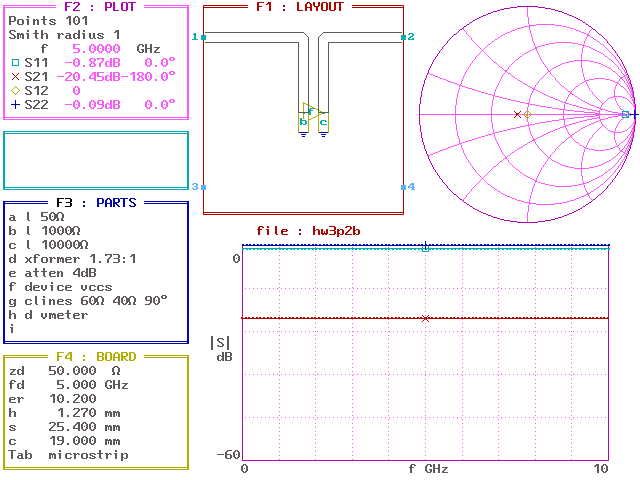Select the vccs device triangle labeled f

point(311,111)
